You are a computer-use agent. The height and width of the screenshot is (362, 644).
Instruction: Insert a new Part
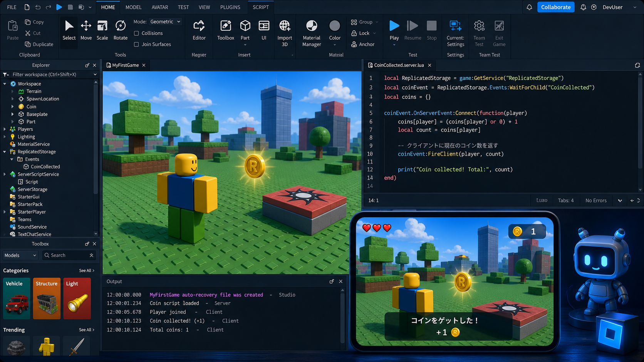[x=245, y=30]
